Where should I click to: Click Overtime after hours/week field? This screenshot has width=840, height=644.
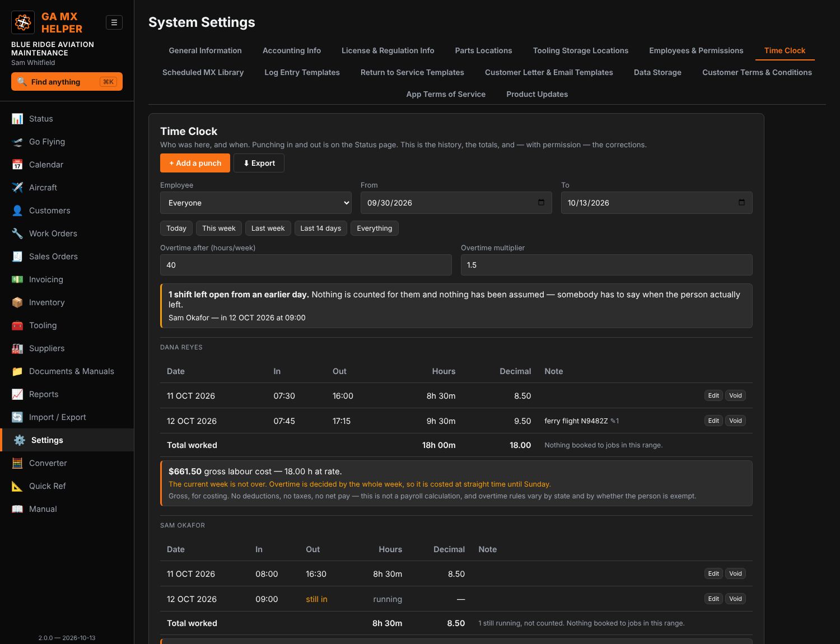306,265
